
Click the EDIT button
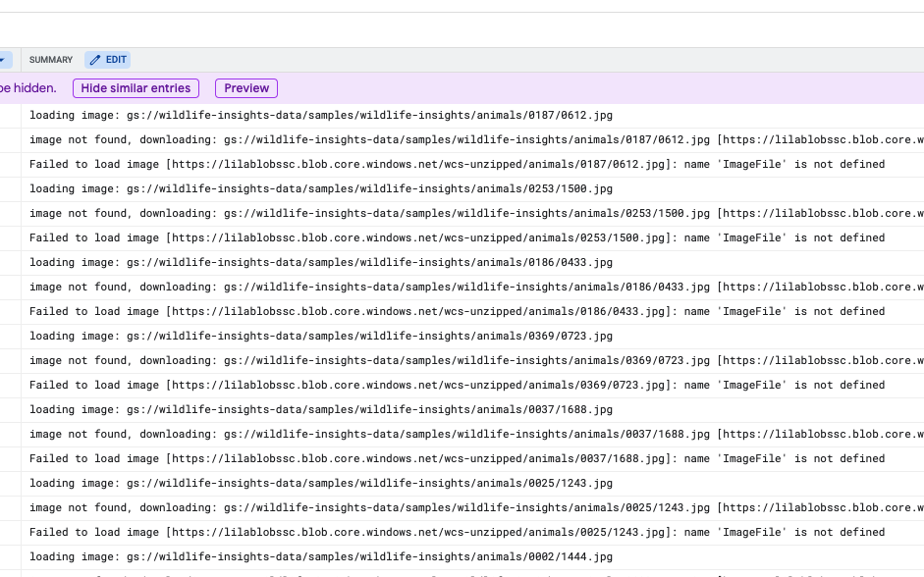[108, 60]
